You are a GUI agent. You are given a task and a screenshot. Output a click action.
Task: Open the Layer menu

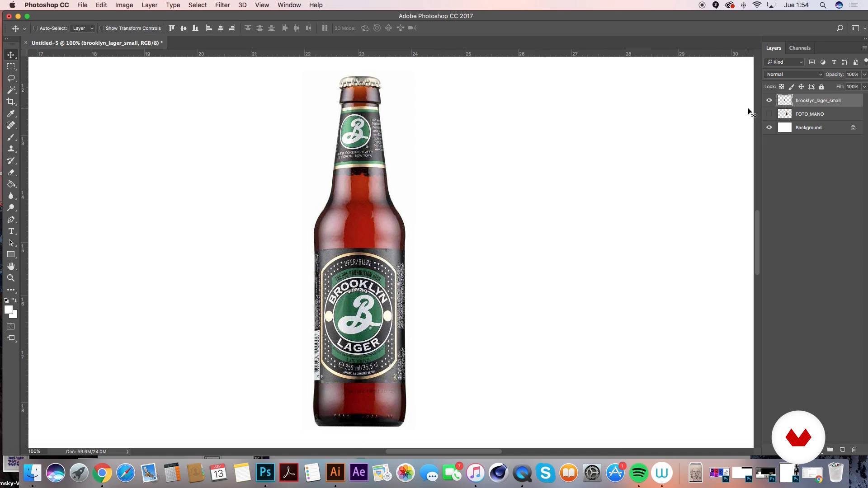click(149, 5)
